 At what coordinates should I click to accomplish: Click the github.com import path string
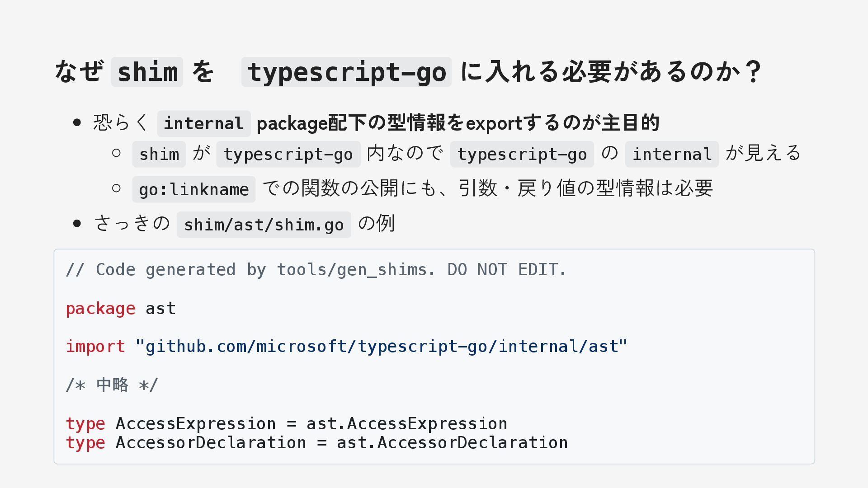381,347
